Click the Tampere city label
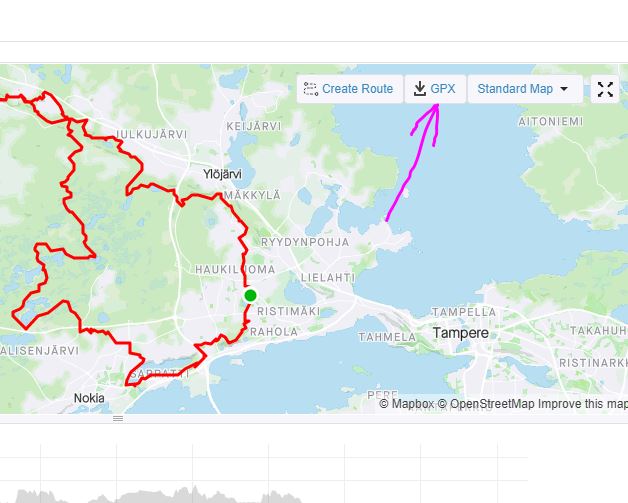 (461, 333)
